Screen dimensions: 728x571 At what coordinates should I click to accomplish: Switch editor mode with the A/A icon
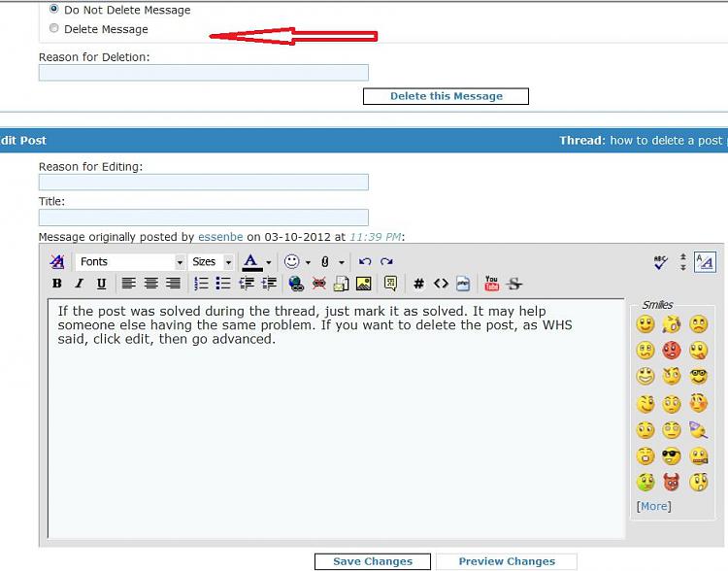pyautogui.click(x=705, y=262)
